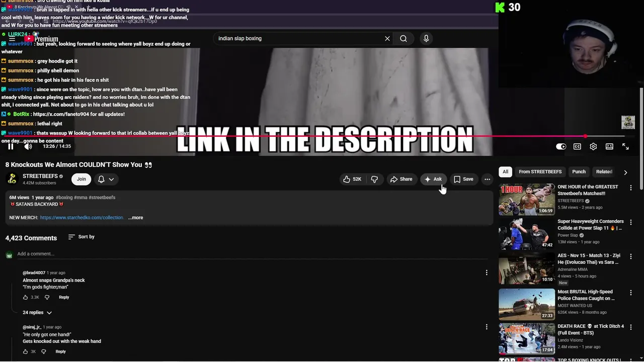
Task: Dislike the video with thumbs down
Action: click(x=374, y=179)
